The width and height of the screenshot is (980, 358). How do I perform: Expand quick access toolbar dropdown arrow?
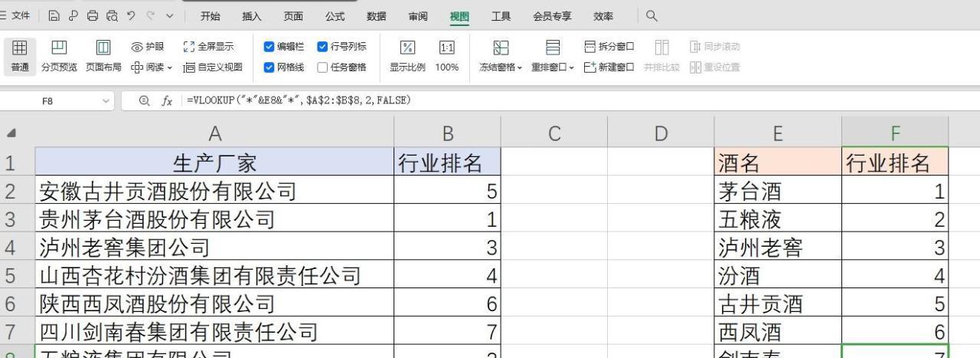click(x=169, y=16)
